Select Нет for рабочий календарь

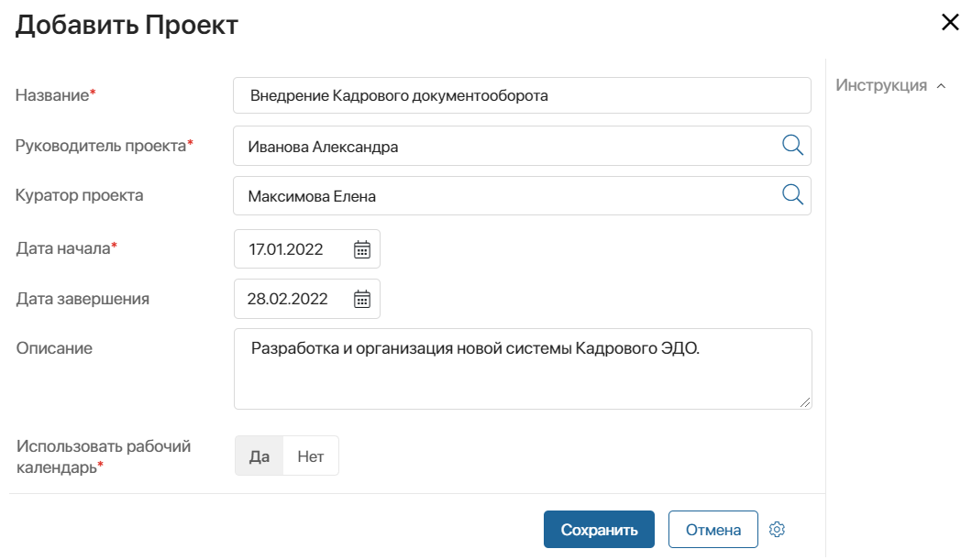pos(311,456)
